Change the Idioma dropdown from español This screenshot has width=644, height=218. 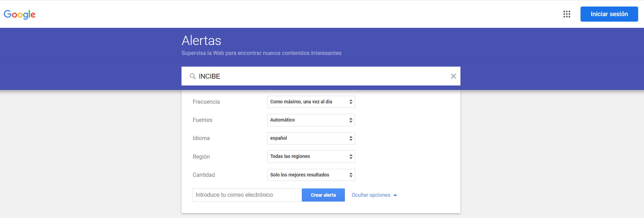tap(311, 138)
